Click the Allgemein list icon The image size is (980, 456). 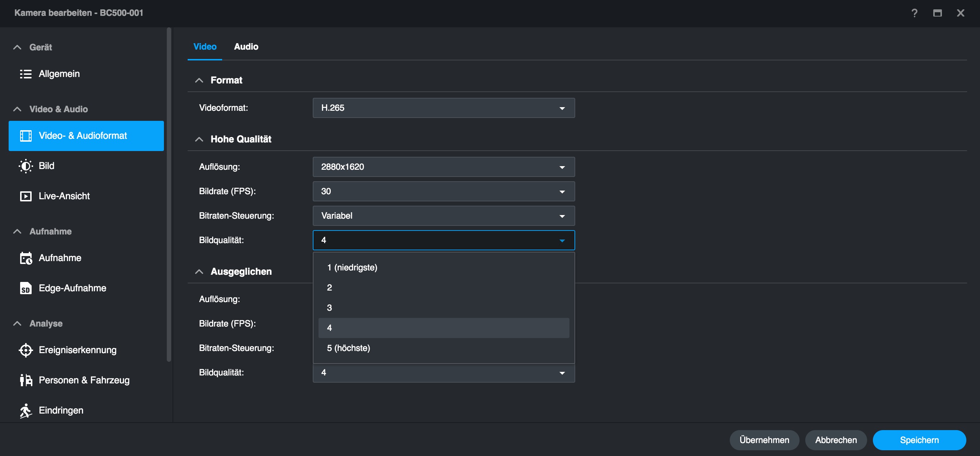coord(26,74)
